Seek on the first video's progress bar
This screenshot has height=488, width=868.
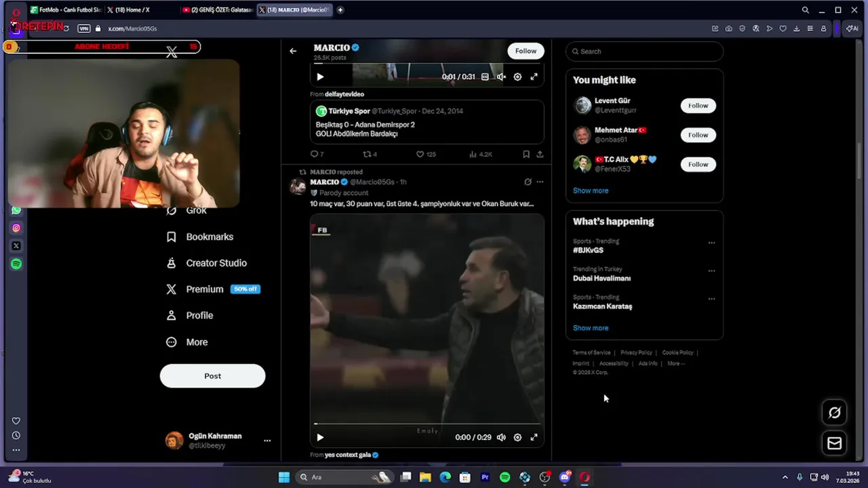click(427, 64)
